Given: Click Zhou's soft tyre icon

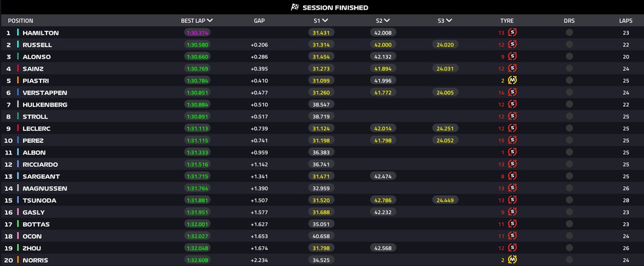Looking at the screenshot, I should 512,248.
